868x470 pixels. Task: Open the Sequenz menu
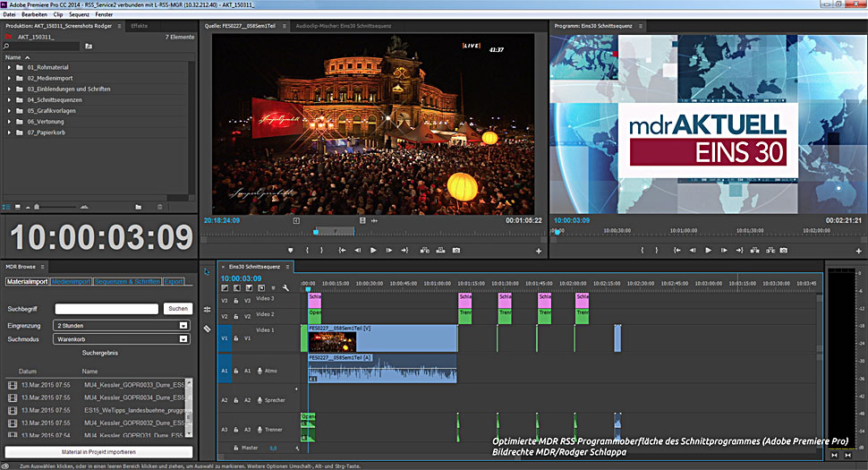point(79,14)
